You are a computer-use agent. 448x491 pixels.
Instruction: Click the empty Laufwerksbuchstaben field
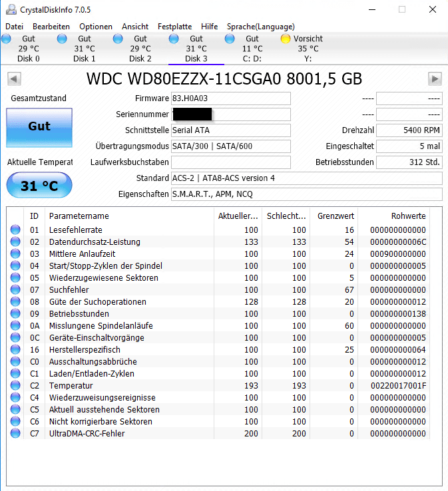(231, 162)
